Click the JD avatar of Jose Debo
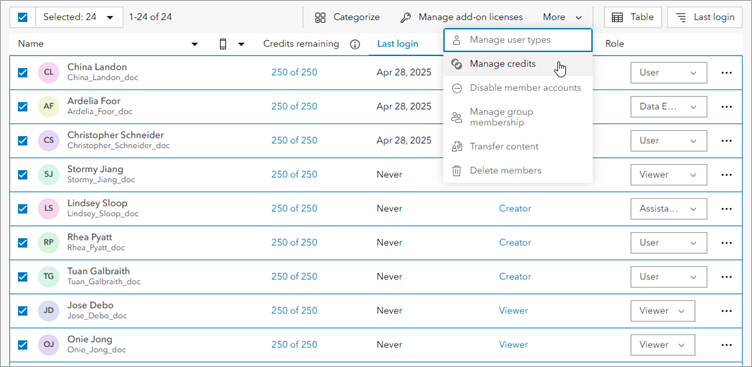Image resolution: width=752 pixels, height=367 pixels. (48, 311)
